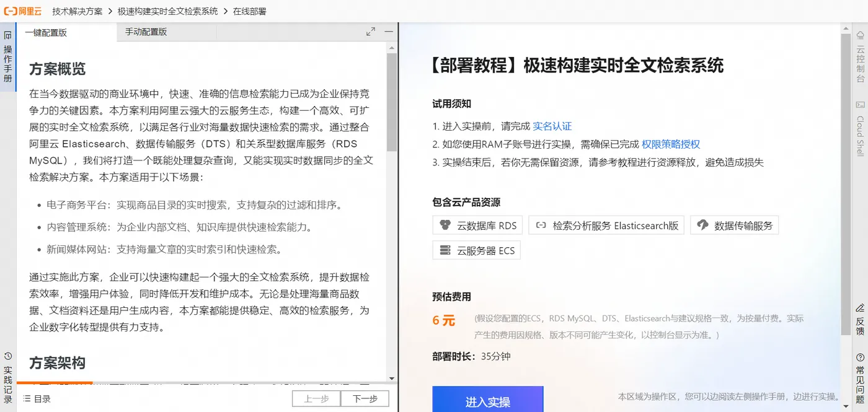
Task: Click the 6 元 price value
Action: click(x=444, y=320)
